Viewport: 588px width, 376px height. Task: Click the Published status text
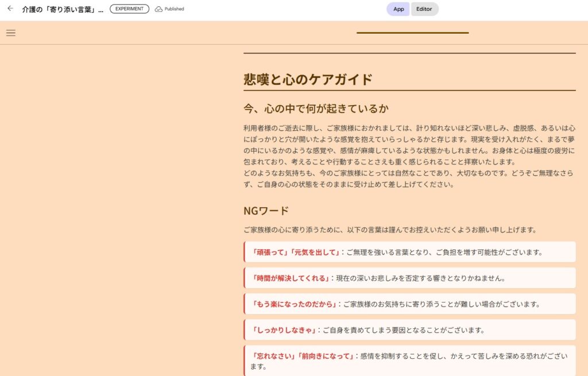(174, 9)
